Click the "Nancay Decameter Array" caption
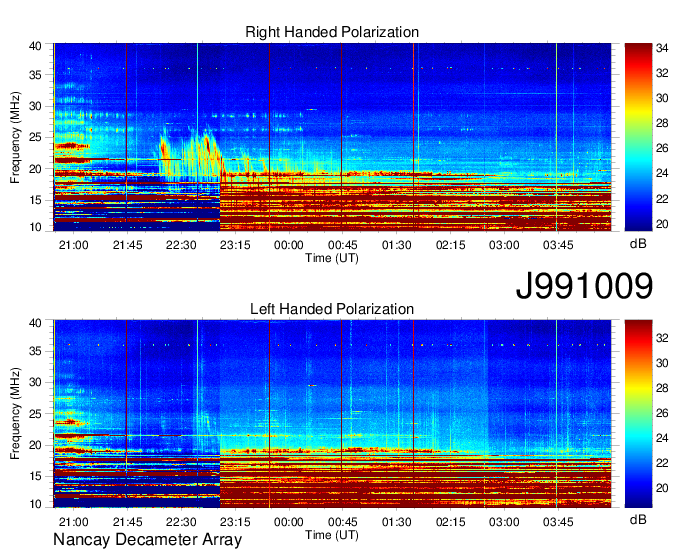 pyautogui.click(x=147, y=540)
